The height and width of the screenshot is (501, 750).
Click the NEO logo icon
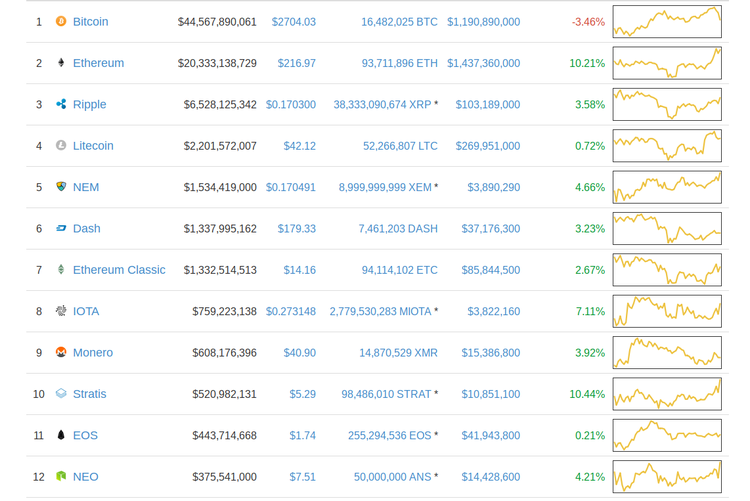[x=61, y=476]
